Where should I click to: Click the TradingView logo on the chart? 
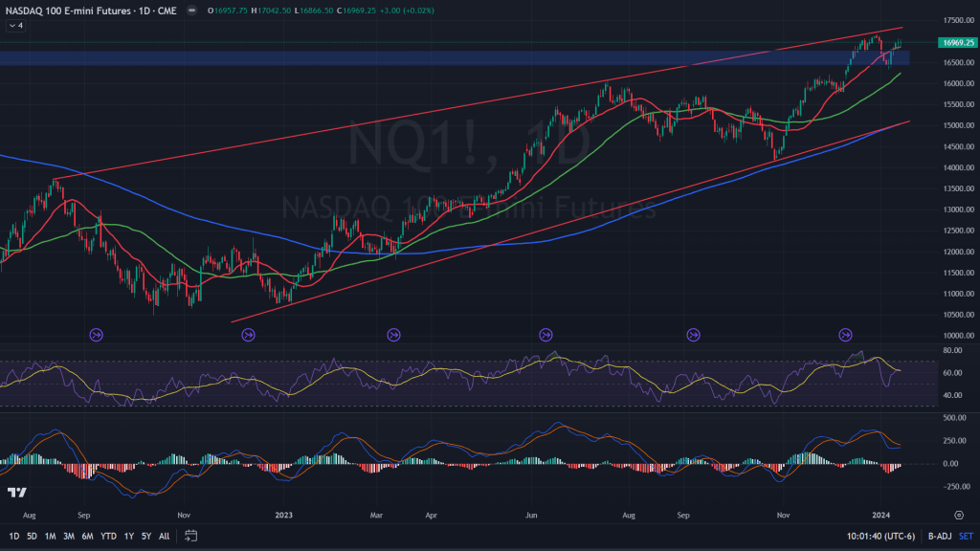click(16, 493)
